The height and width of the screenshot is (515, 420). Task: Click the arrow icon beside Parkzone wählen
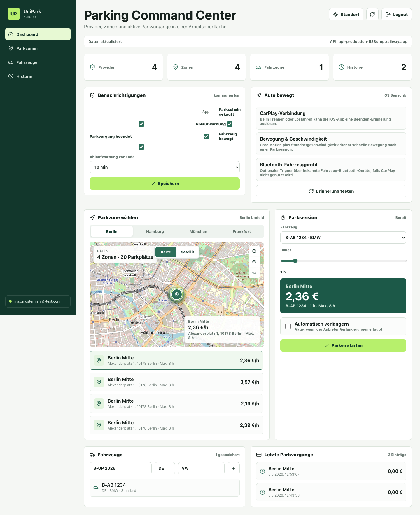pos(92,217)
